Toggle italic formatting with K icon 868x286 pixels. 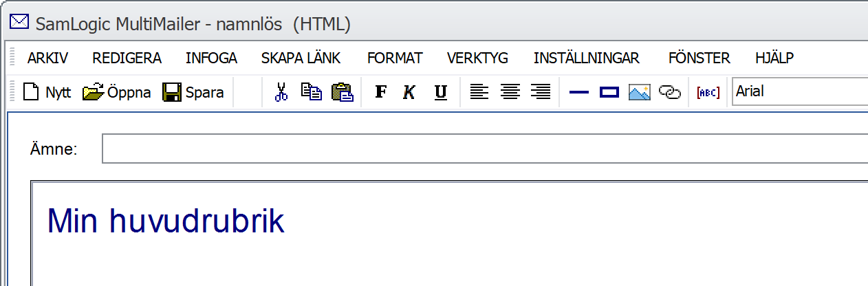tap(409, 92)
